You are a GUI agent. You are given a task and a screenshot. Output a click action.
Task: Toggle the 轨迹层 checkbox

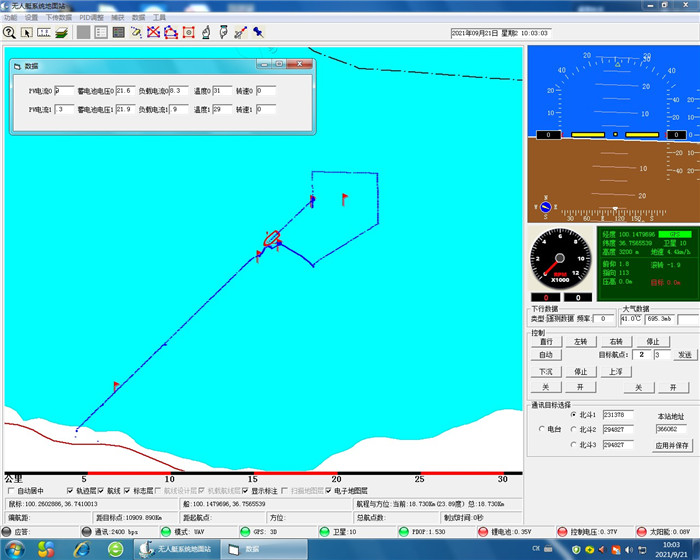coord(70,491)
